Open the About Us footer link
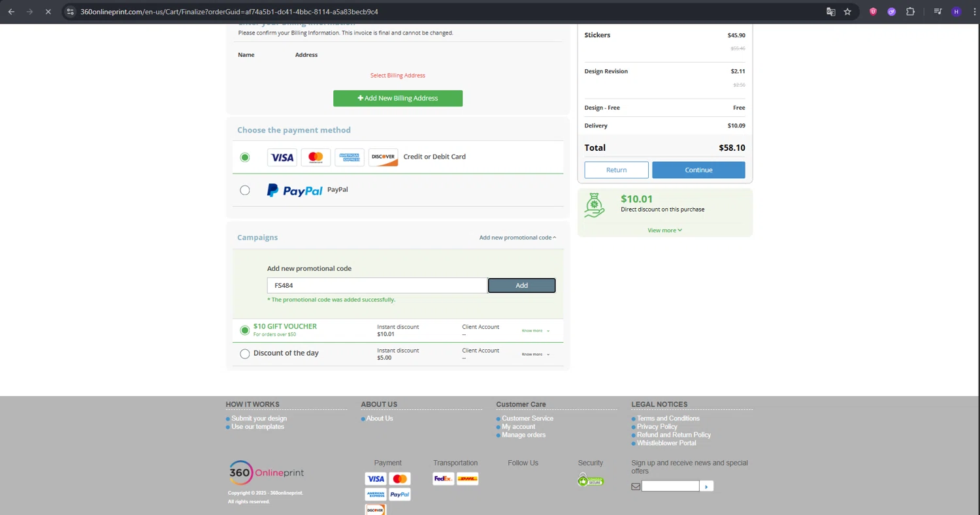The width and height of the screenshot is (980, 515). 380,418
